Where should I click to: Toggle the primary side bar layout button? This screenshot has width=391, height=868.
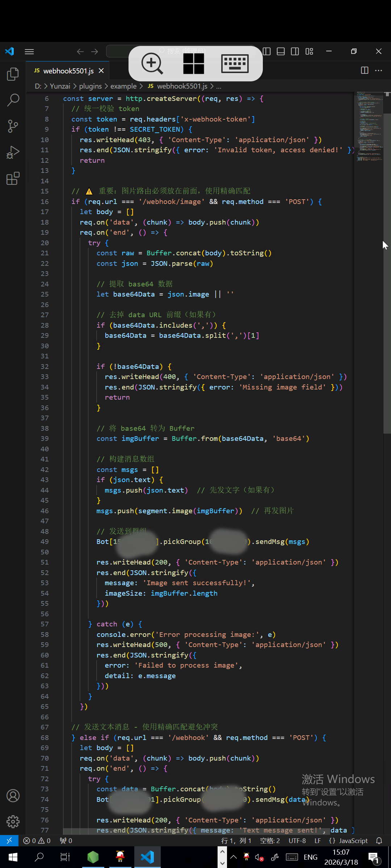coord(267,51)
